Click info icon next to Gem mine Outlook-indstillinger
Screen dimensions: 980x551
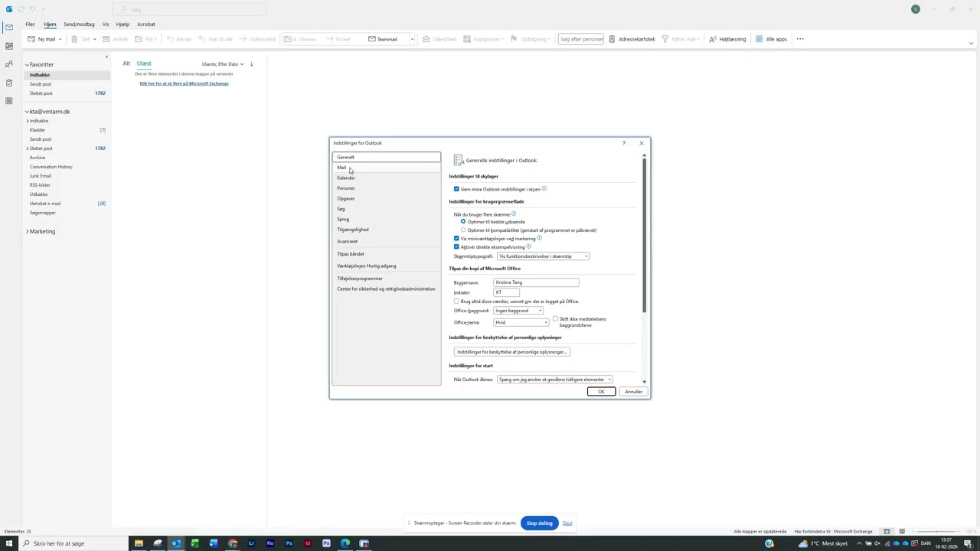[544, 188]
